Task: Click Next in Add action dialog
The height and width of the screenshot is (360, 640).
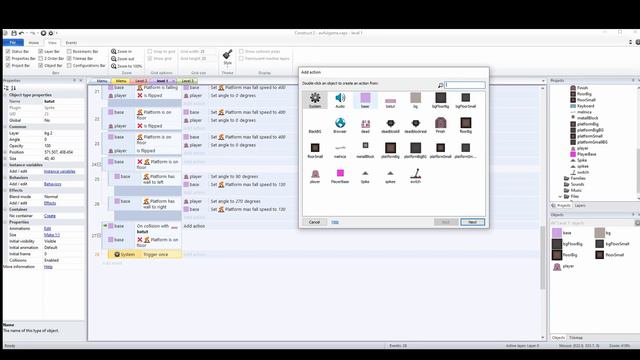Action: coord(472,222)
